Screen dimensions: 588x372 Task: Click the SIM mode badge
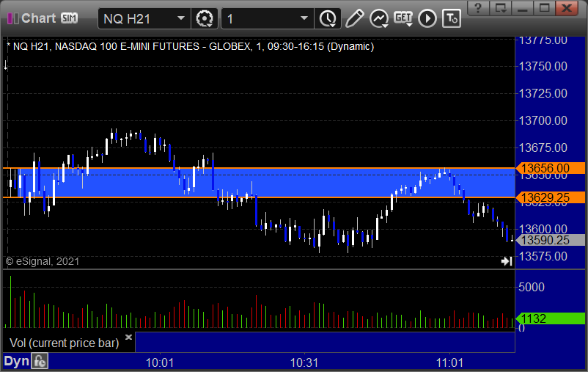tap(70, 18)
